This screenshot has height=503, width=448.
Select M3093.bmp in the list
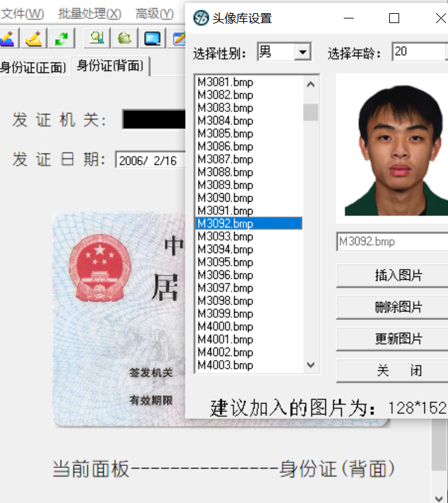(249, 237)
